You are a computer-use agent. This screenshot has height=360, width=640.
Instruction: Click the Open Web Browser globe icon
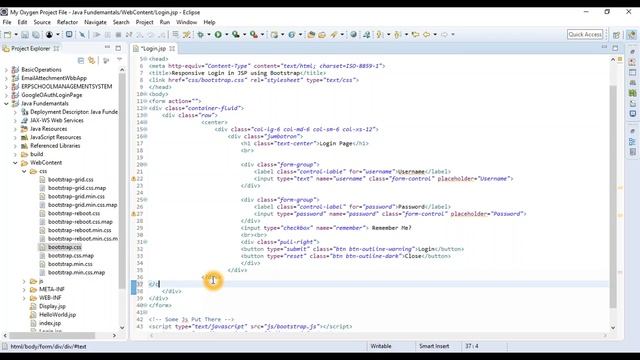353,35
